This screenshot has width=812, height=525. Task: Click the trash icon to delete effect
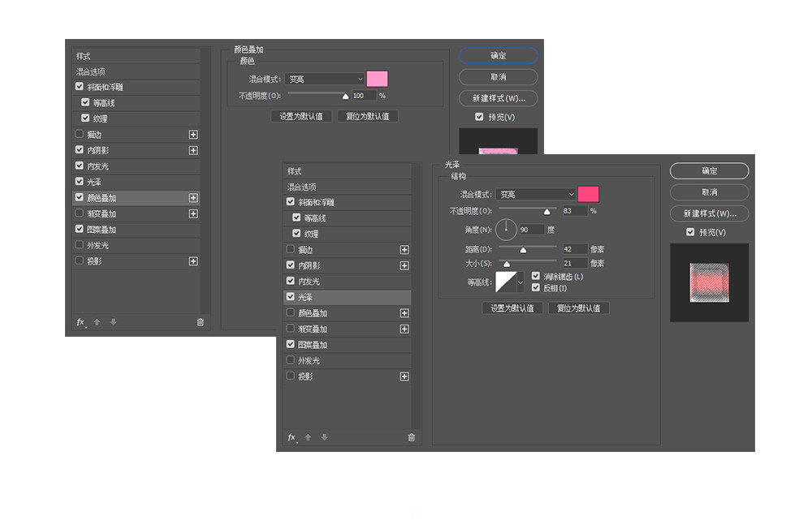pos(412,437)
